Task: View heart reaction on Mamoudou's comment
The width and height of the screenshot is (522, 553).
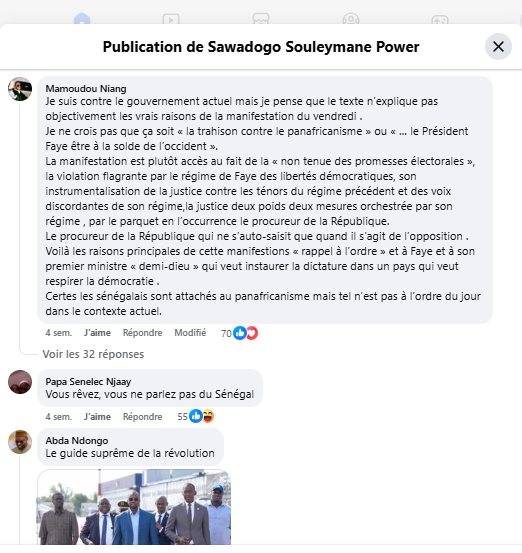Action: (252, 333)
